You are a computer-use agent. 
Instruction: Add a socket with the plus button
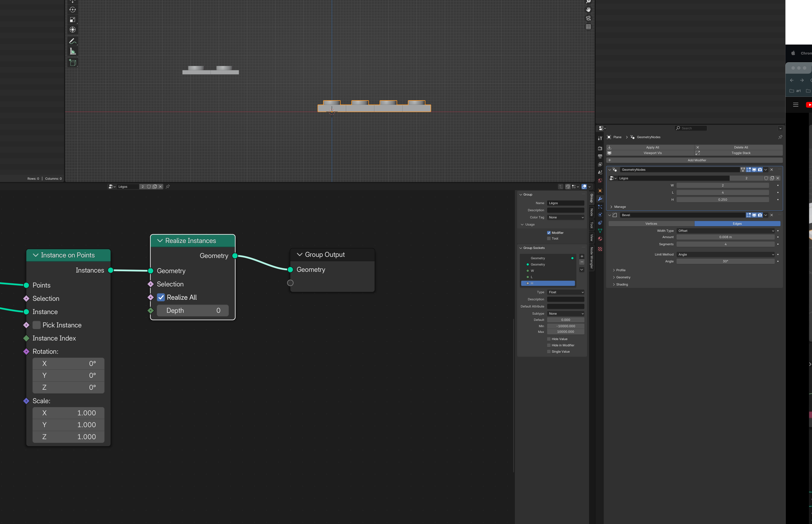[582, 256]
